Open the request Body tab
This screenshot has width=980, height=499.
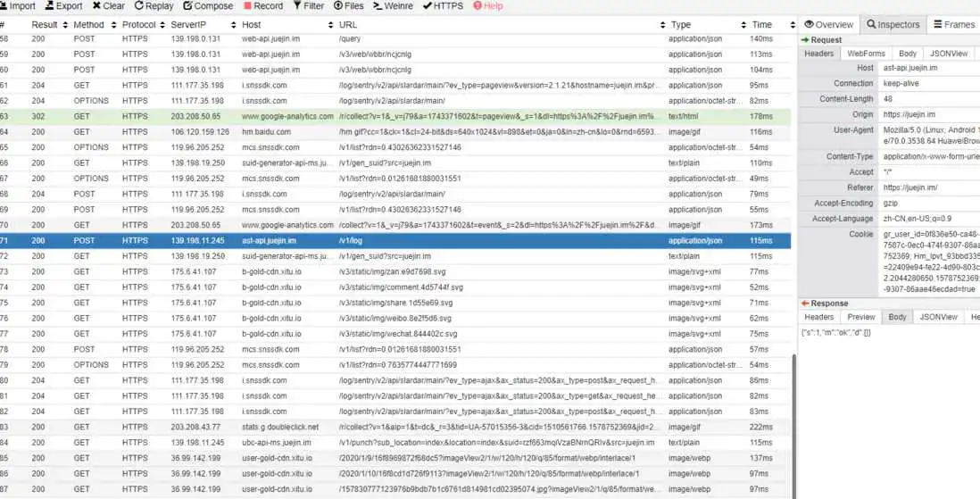pos(908,54)
